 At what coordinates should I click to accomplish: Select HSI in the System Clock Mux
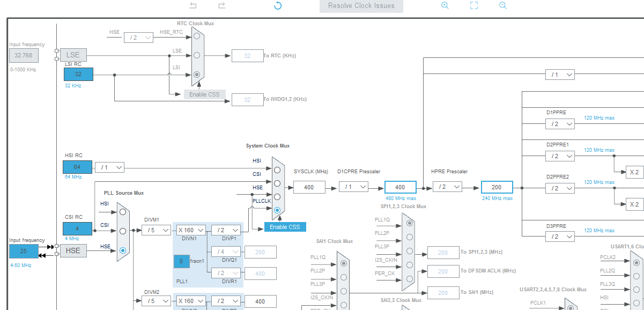click(x=277, y=170)
